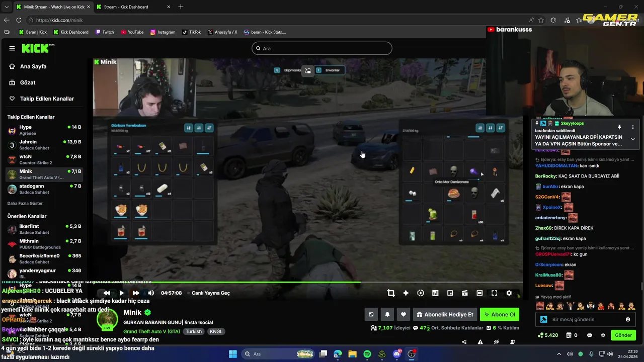Open a new browser tab
Image resolution: width=644 pixels, height=362 pixels.
181,7
